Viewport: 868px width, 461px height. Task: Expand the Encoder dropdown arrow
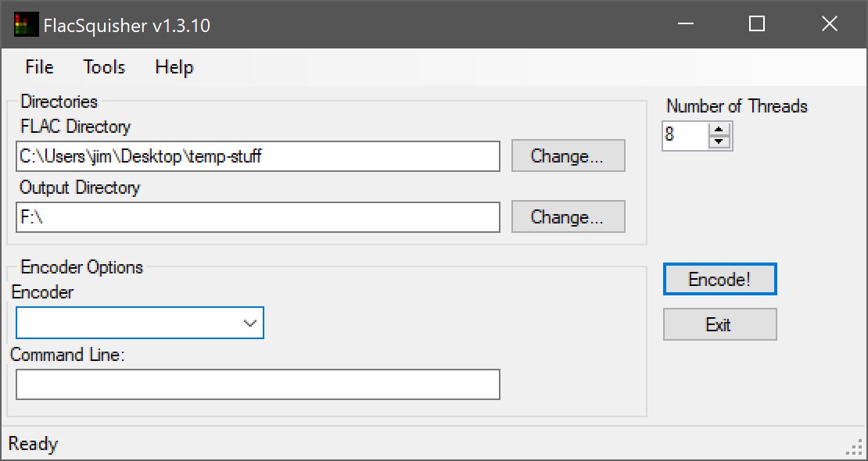250,323
